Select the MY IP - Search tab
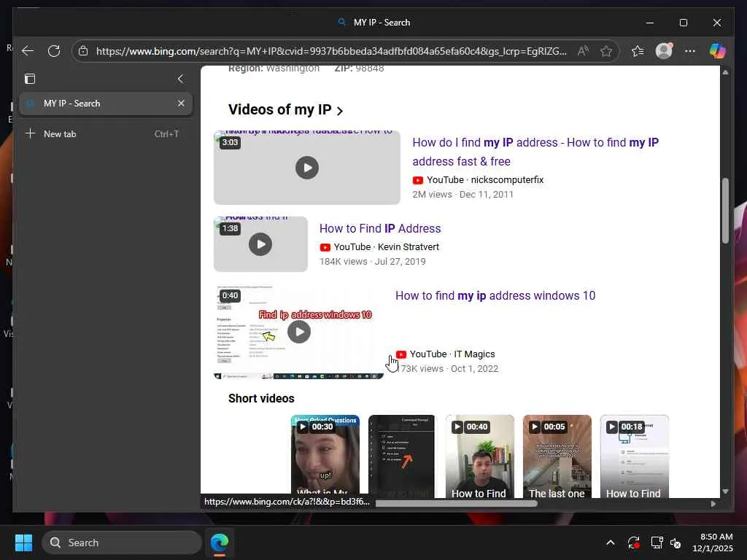747x560 pixels. pos(106,104)
